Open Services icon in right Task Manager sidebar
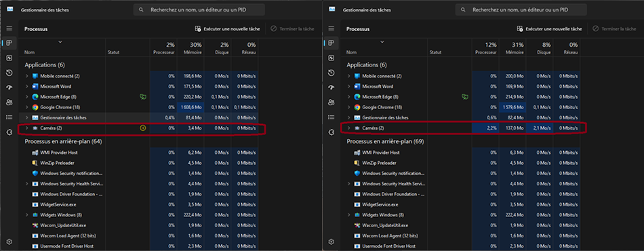644x251 pixels. click(x=331, y=132)
